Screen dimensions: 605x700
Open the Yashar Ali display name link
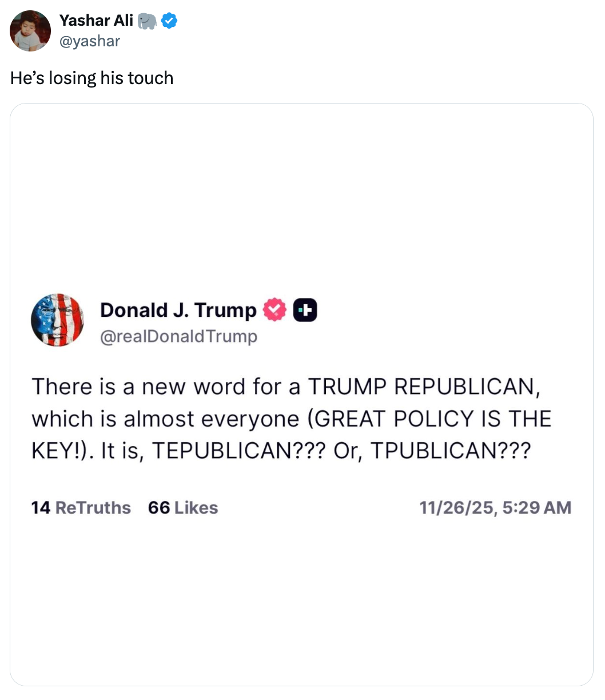click(96, 21)
